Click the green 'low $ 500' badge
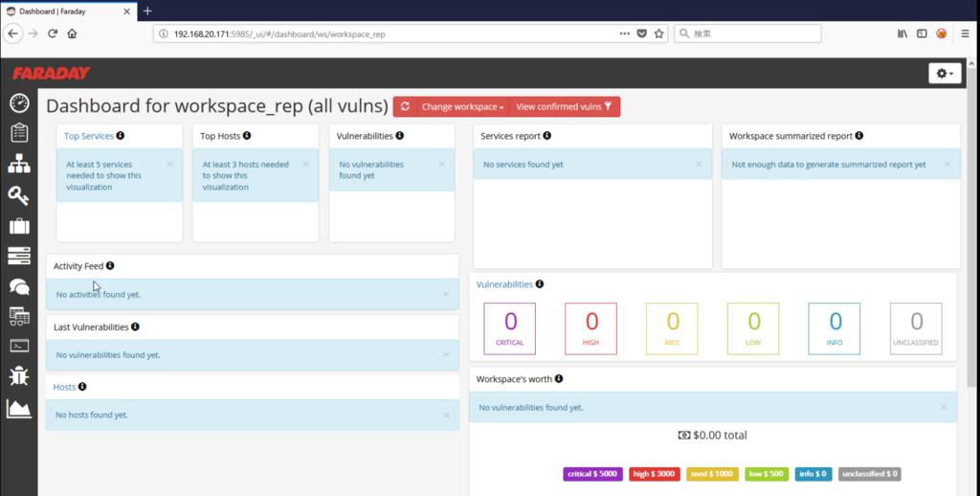Screen dimensions: 980x496 point(767,474)
